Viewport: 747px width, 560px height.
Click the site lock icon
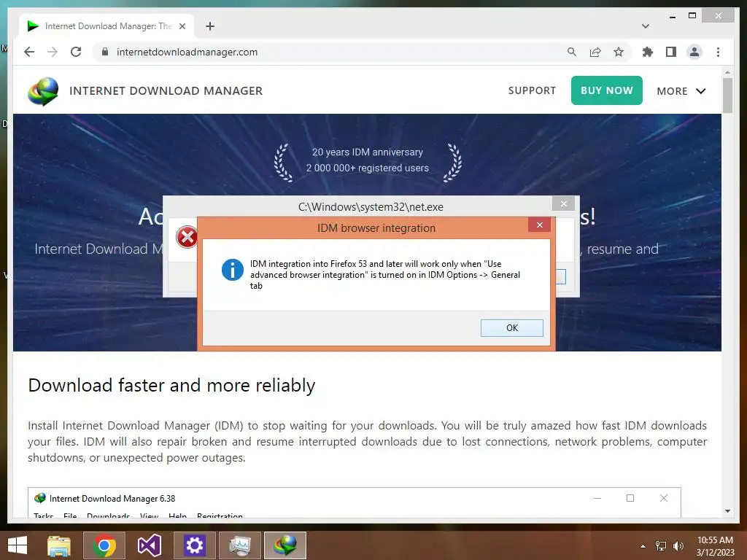pyautogui.click(x=105, y=52)
